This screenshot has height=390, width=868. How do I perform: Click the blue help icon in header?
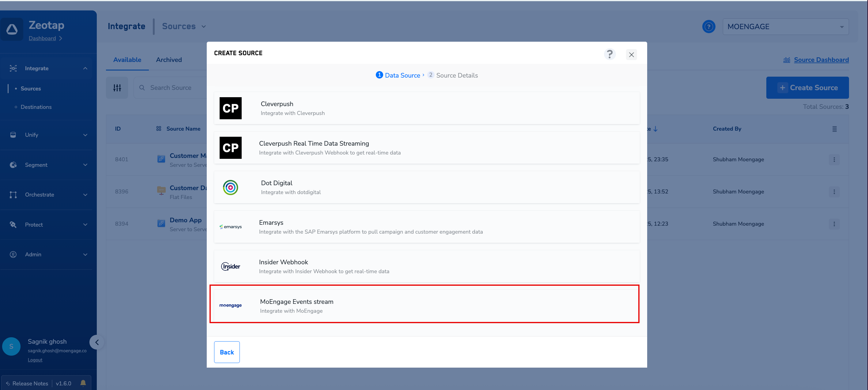coord(709,27)
